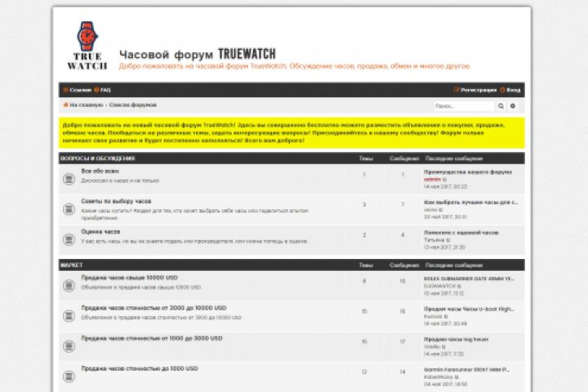Viewport: 588px width, 392px height.
Task: Open "Список форумов" breadcrumb
Action: click(133, 105)
